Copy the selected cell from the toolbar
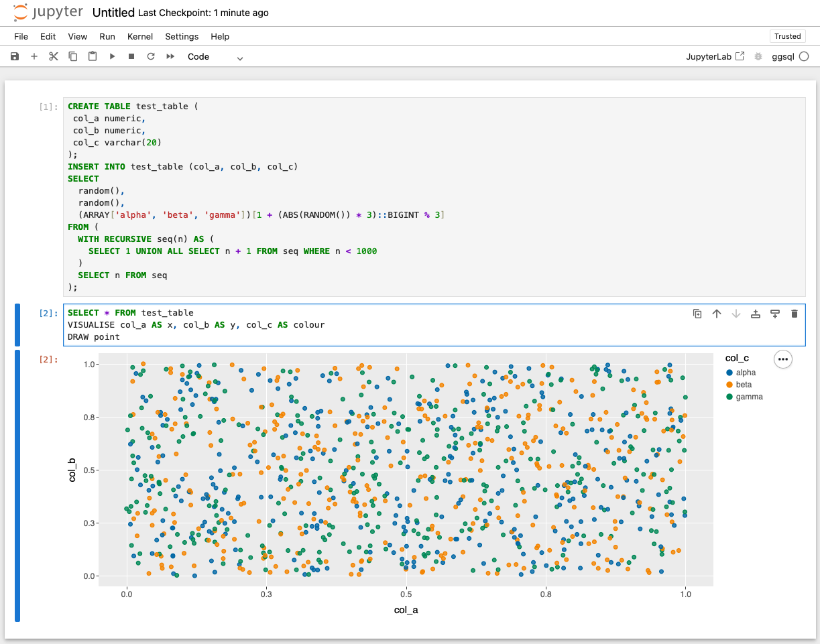 (x=73, y=57)
